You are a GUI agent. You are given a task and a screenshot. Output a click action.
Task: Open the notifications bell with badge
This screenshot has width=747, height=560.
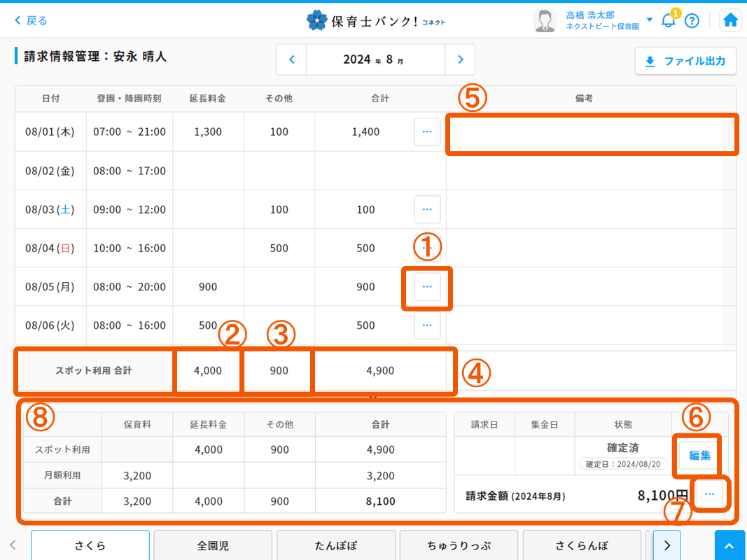pos(667,20)
